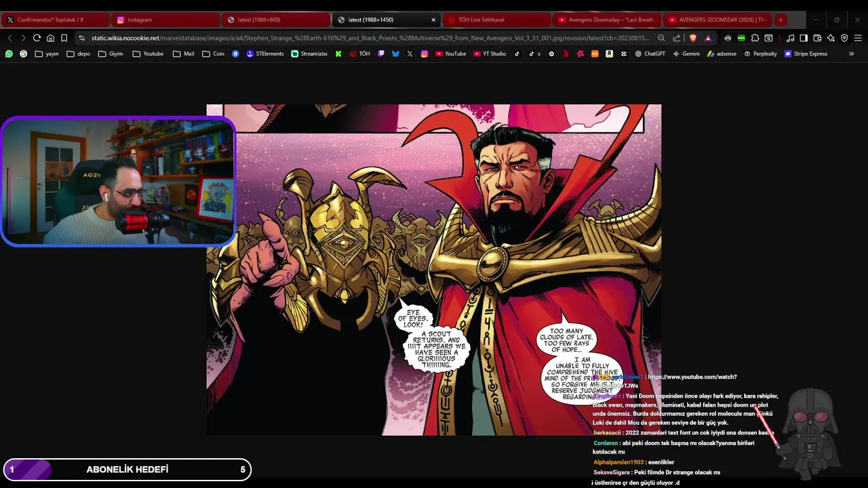The image size is (868, 488).
Task: Open the hamburger main menu
Action: click(x=858, y=38)
